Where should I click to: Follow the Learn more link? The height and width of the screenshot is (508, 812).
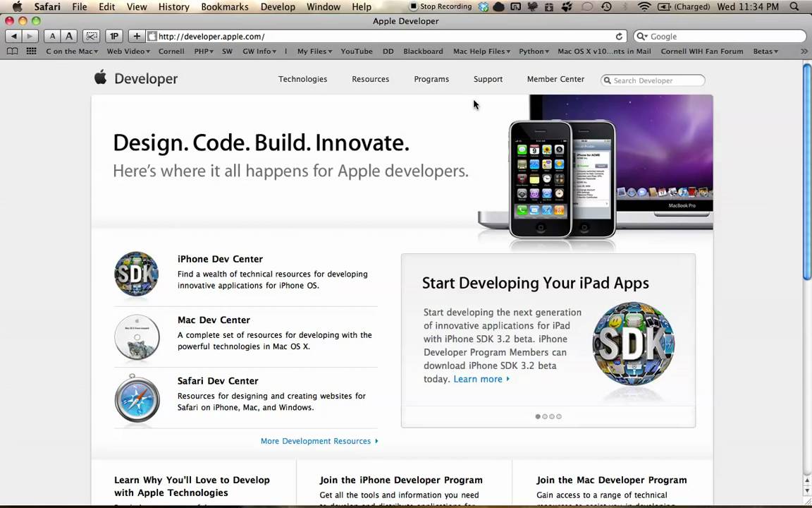click(x=481, y=379)
